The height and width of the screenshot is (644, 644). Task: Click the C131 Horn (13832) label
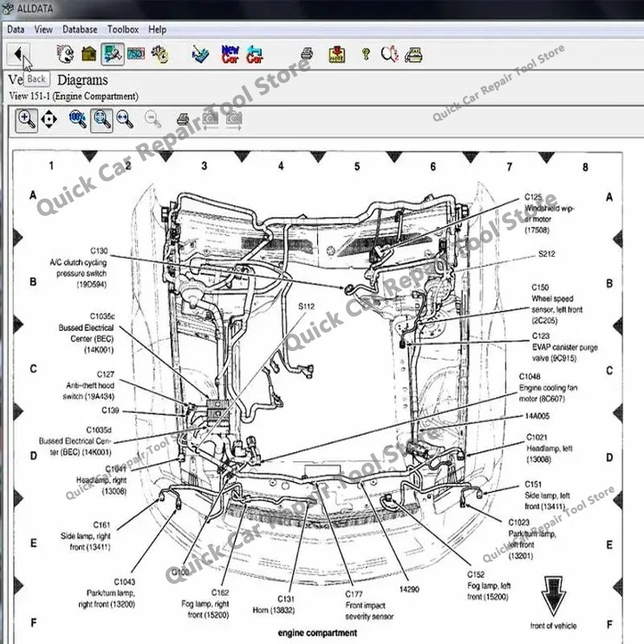(274, 605)
